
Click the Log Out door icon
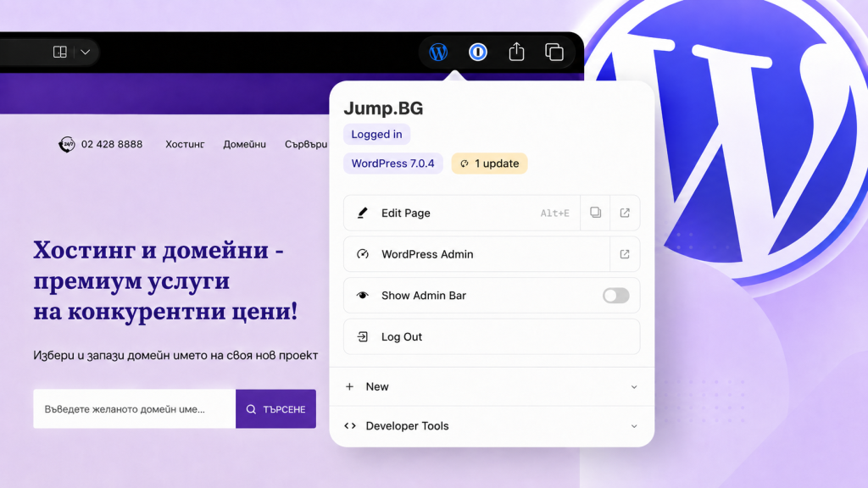point(363,336)
